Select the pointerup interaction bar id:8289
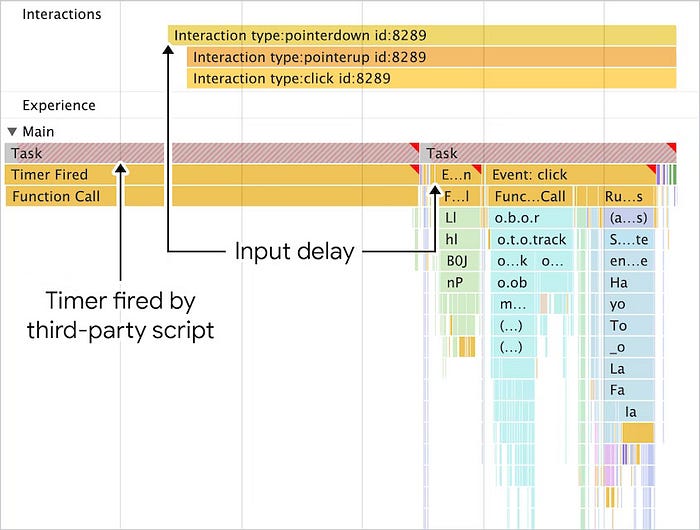 click(432, 57)
